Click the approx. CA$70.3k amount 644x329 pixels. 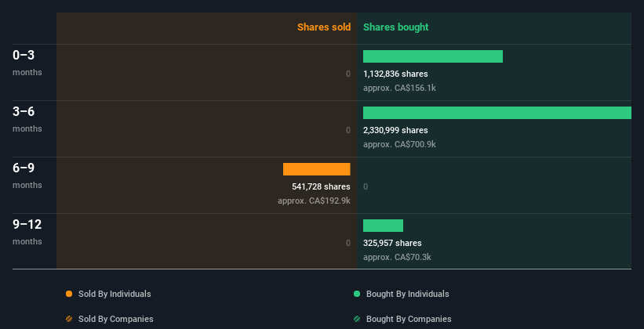(397, 257)
